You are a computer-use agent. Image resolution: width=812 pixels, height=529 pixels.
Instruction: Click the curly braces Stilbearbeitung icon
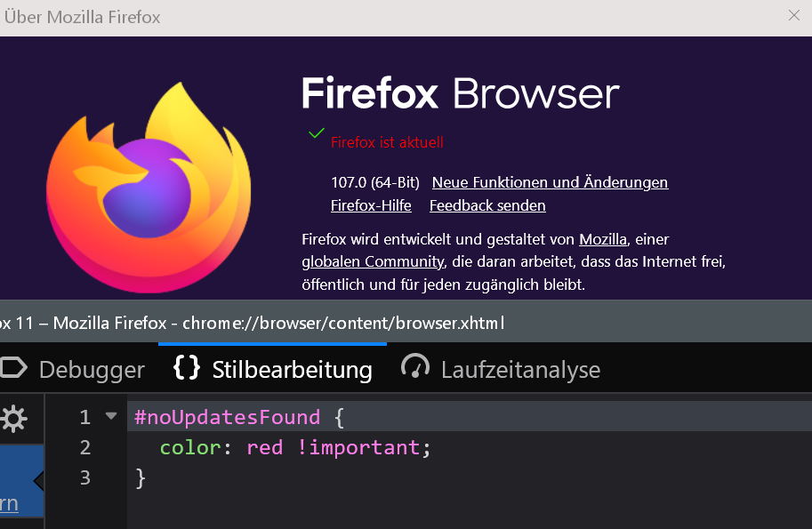tap(187, 368)
